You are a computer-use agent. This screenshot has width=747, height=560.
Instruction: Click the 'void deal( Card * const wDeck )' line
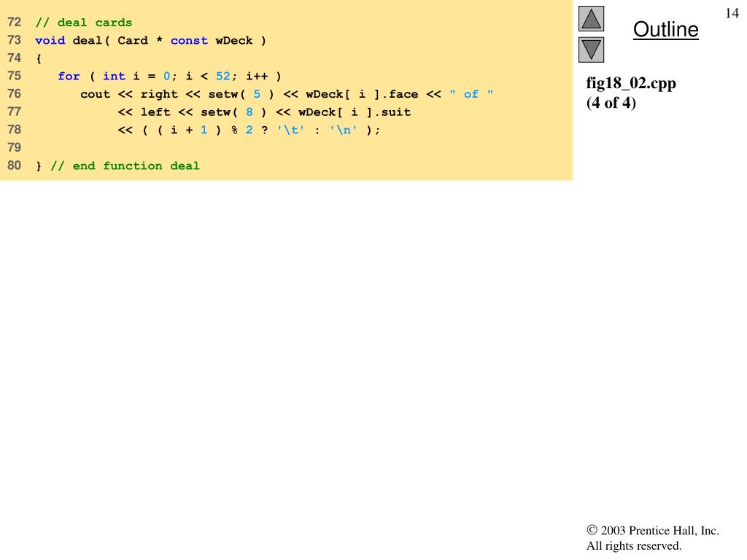click(x=150, y=41)
